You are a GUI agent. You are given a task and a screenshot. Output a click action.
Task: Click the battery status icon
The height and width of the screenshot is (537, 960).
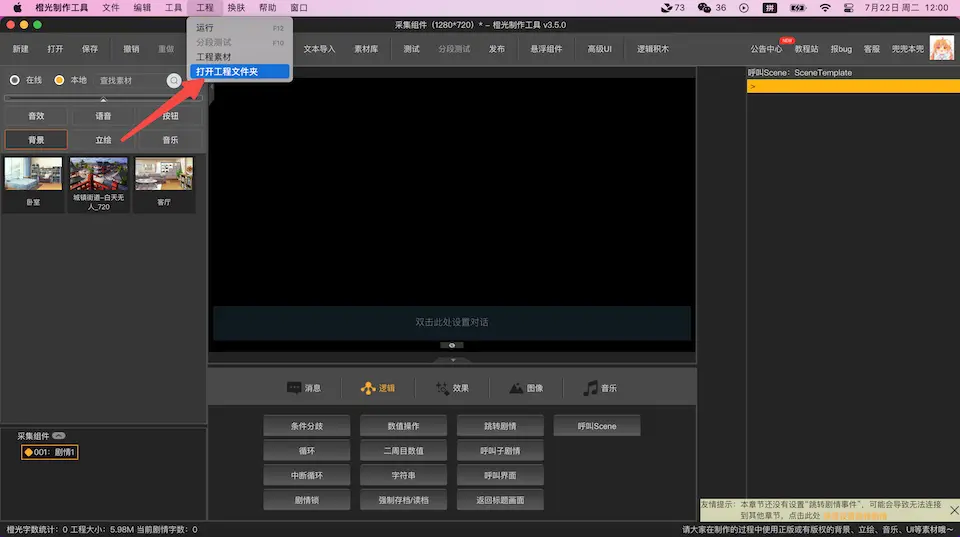tap(798, 7)
